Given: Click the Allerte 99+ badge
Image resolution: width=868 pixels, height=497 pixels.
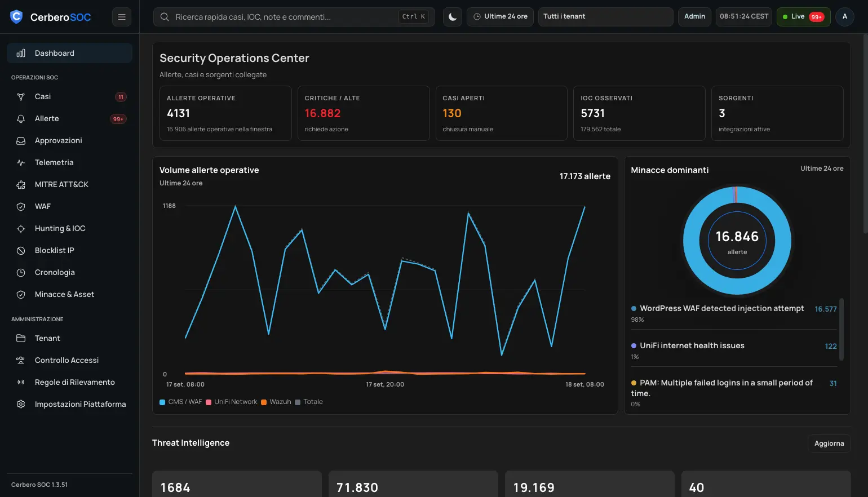Looking at the screenshot, I should (x=118, y=119).
